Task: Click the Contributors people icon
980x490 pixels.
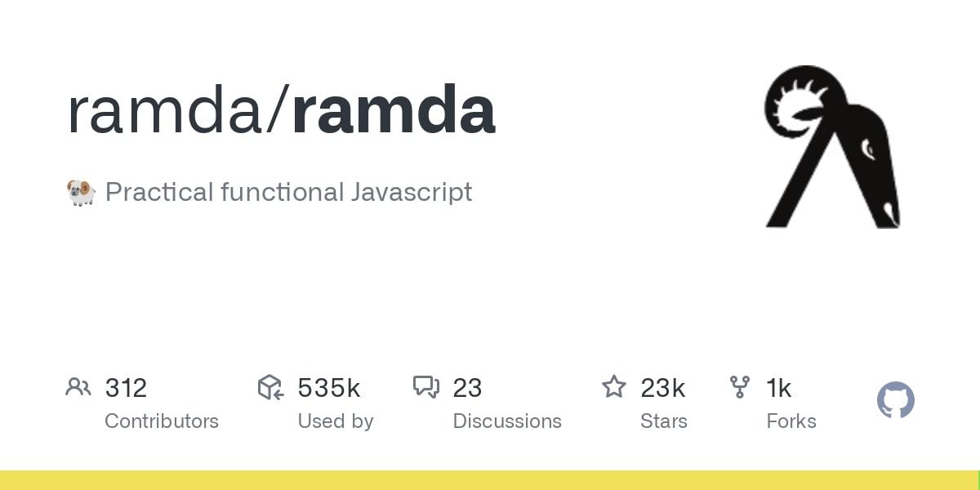Action: (x=78, y=387)
